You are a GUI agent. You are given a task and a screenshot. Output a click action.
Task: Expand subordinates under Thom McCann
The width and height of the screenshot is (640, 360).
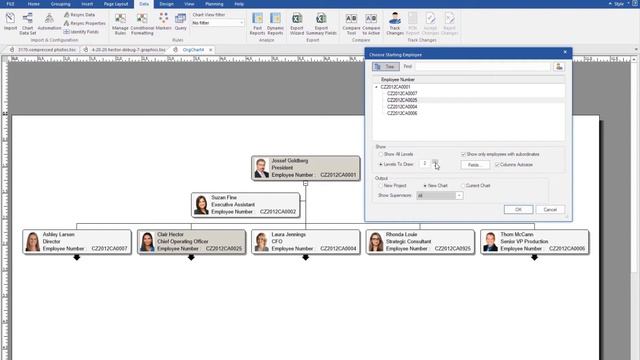(x=534, y=257)
